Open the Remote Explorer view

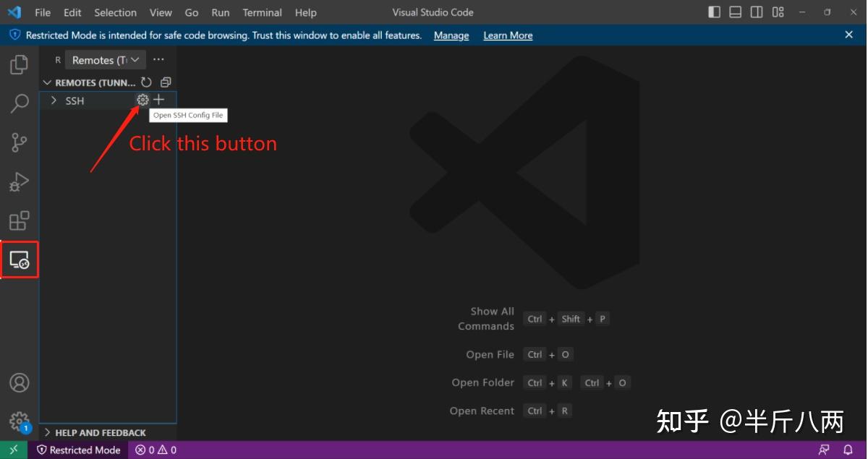point(20,259)
